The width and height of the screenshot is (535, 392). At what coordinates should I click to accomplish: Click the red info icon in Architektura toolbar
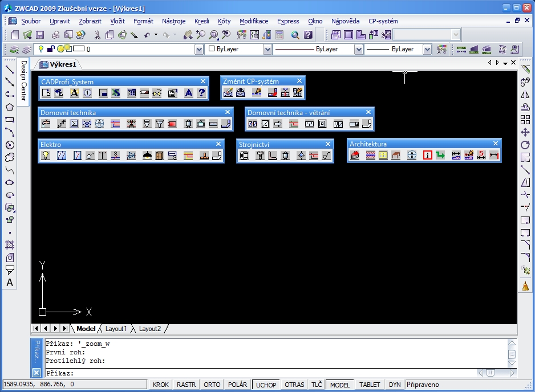427,156
